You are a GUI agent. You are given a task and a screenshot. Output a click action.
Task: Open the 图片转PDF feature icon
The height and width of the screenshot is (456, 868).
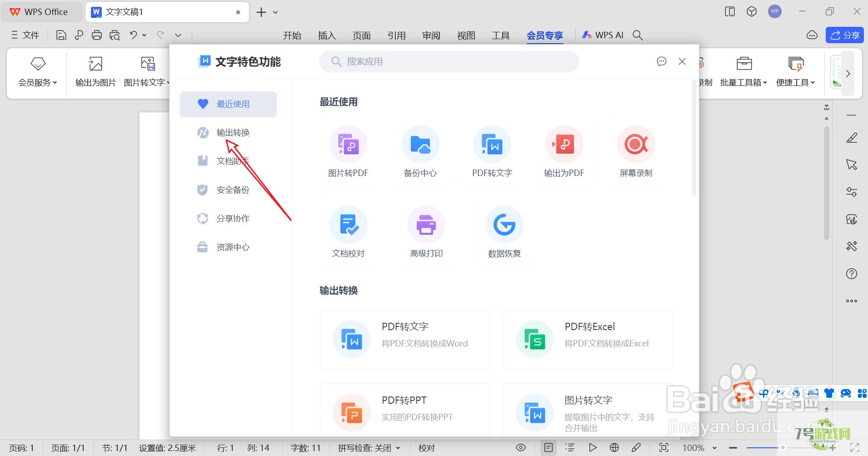click(x=349, y=144)
